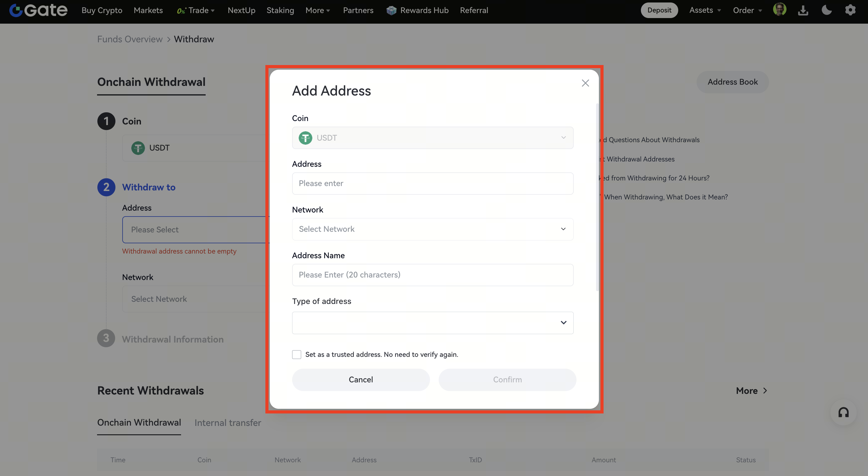This screenshot has height=476, width=868.
Task: Click the Gate logo icon
Action: coord(16,11)
